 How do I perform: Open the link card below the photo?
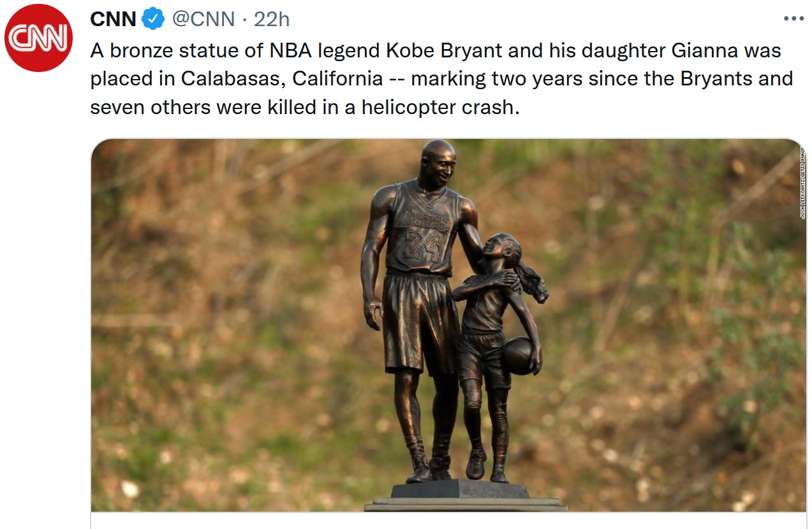click(448, 521)
